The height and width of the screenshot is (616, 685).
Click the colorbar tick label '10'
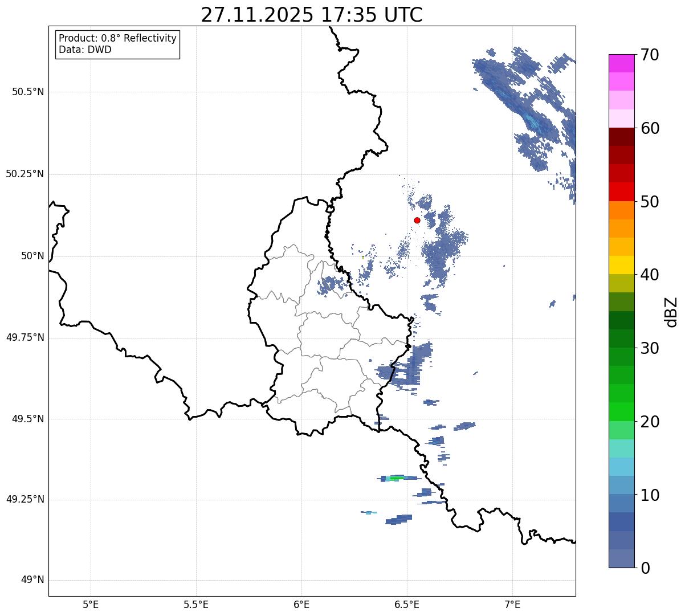pos(650,495)
